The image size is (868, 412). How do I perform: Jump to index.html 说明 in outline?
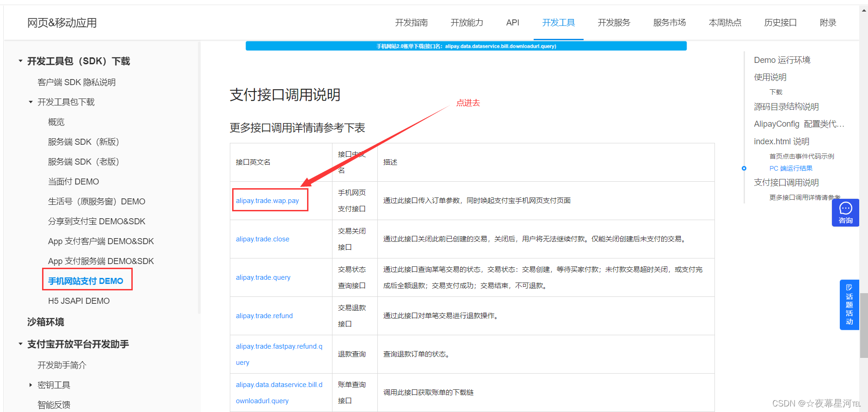coord(782,141)
